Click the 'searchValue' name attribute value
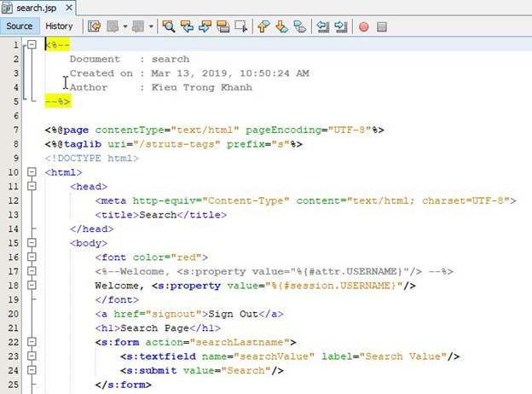Screen dimensions: 532x394 point(275,356)
